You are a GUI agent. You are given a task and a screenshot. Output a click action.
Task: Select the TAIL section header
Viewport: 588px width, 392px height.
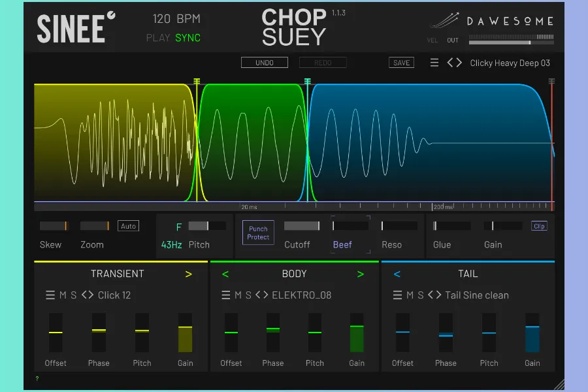pyautogui.click(x=468, y=274)
